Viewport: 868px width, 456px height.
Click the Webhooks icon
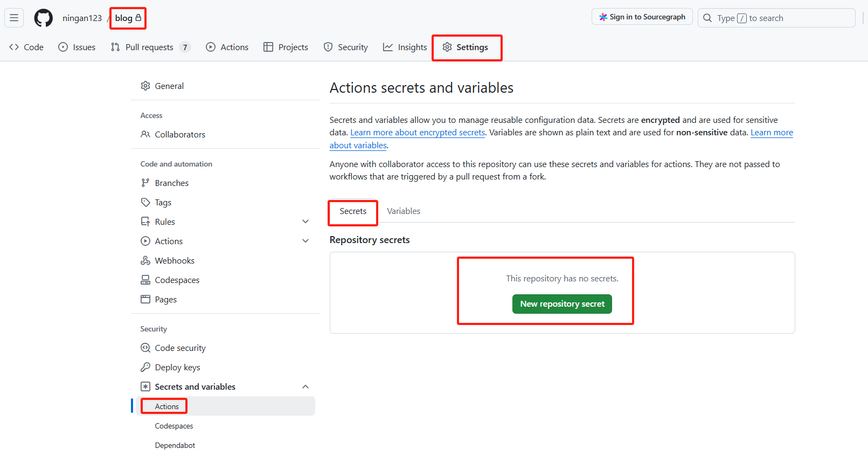click(145, 260)
